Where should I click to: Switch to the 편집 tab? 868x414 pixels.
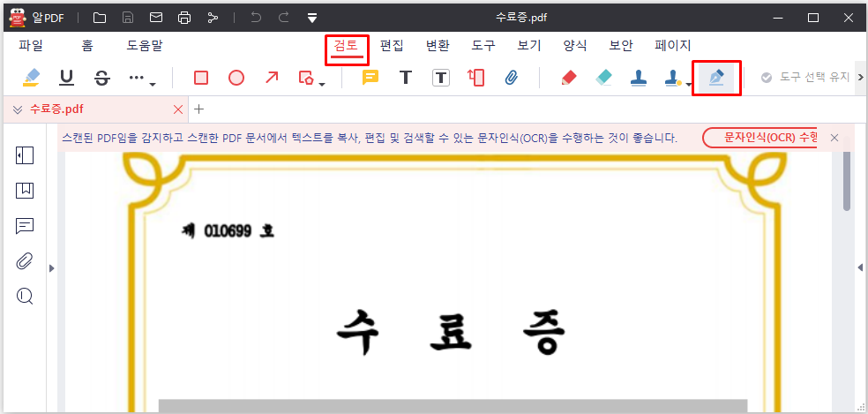point(393,45)
